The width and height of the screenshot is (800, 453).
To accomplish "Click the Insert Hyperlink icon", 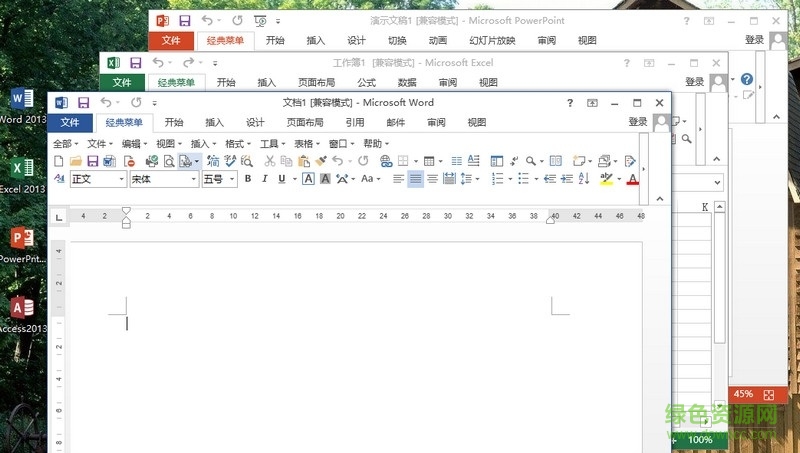I will 386,161.
